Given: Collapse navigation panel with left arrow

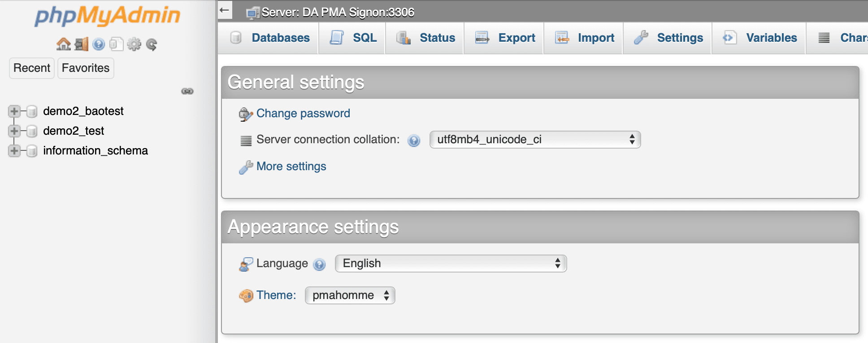Looking at the screenshot, I should [225, 10].
